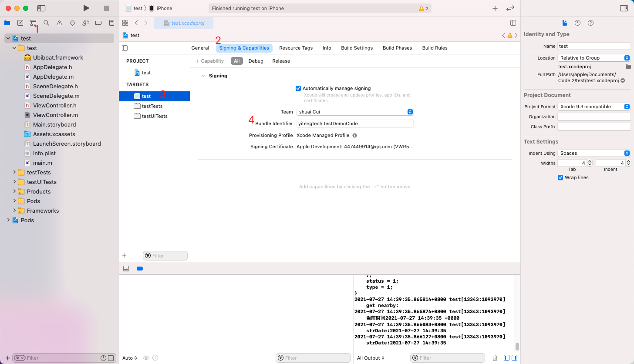Reveal test.xcodeproj location folder icon
The image size is (634, 364).
point(628,67)
